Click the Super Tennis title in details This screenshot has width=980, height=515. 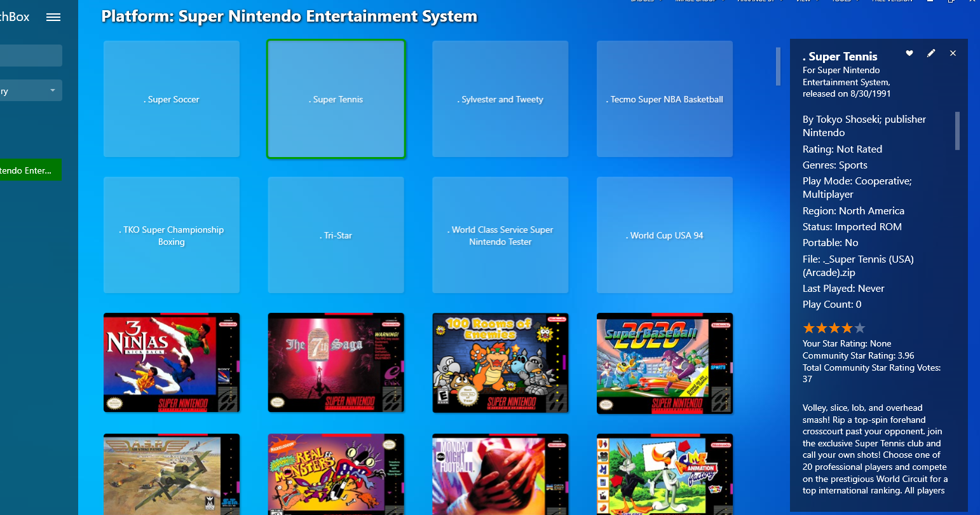click(840, 57)
